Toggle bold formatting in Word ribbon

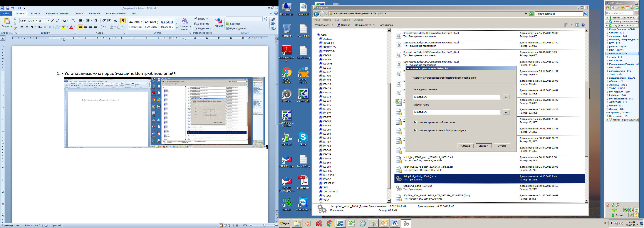pos(22,27)
